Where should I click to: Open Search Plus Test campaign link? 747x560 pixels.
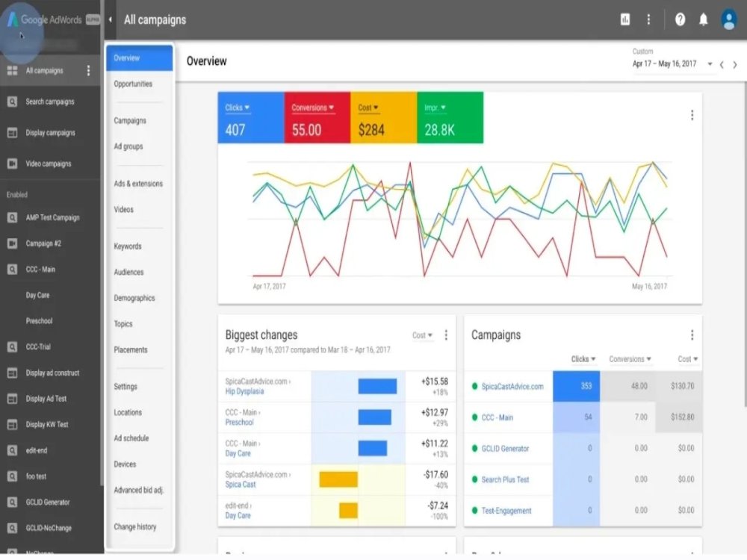coord(505,479)
